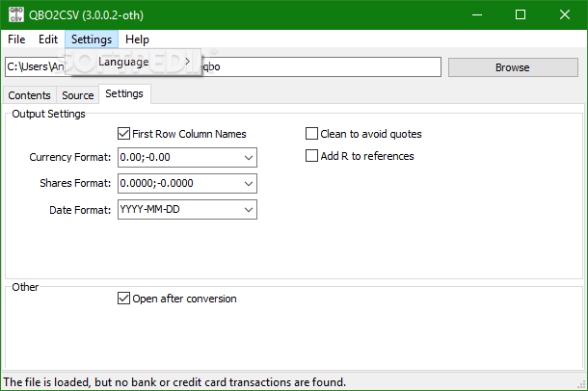Screen dimensions: 588x391
Task: Open the Currency Format dropdown
Action: (x=249, y=157)
